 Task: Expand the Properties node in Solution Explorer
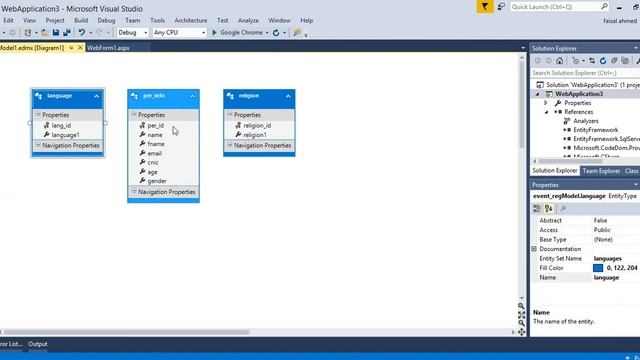[546, 103]
